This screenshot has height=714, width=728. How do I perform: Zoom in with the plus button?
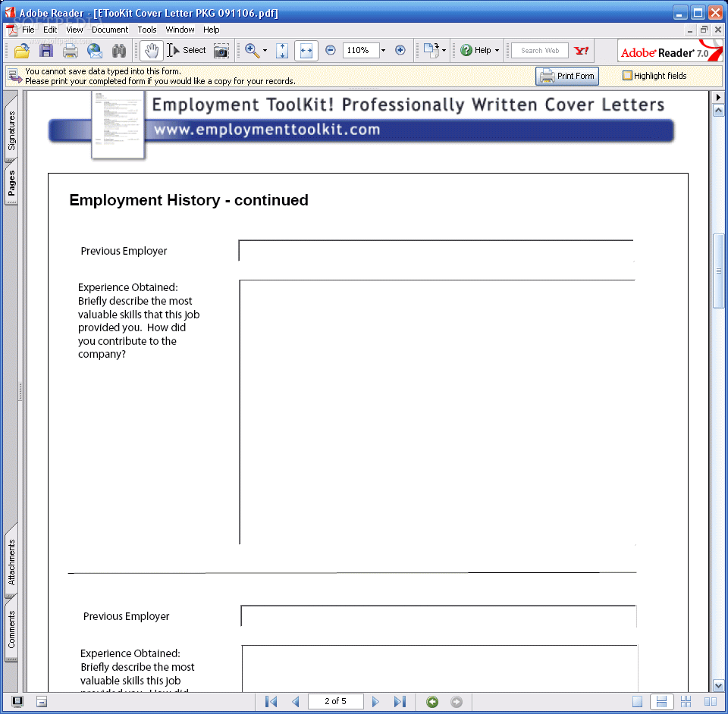tap(400, 50)
